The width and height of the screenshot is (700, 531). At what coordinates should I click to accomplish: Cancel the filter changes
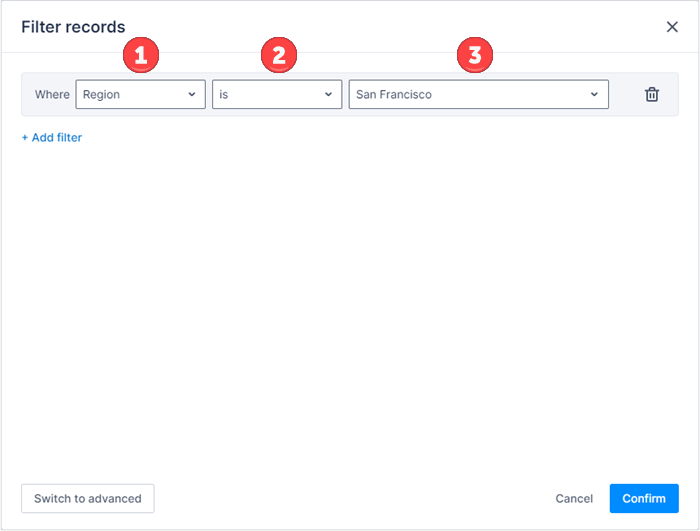tap(574, 498)
